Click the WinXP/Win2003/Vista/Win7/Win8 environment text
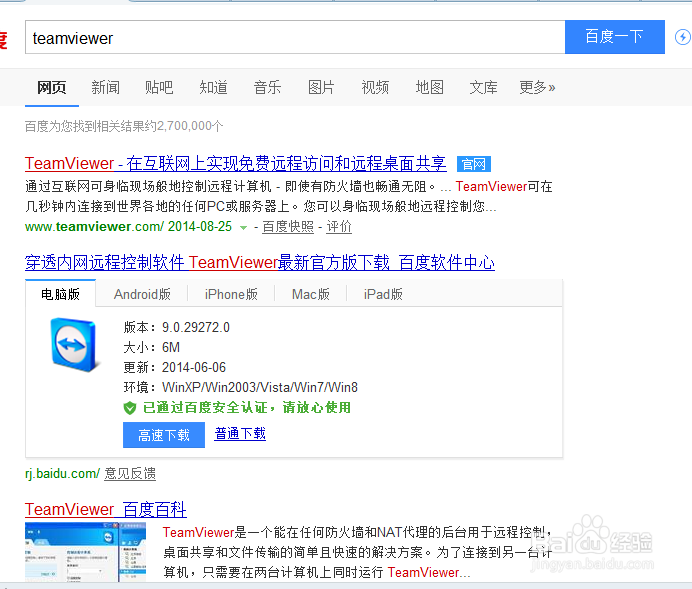The width and height of the screenshot is (692, 589). pyautogui.click(x=260, y=387)
